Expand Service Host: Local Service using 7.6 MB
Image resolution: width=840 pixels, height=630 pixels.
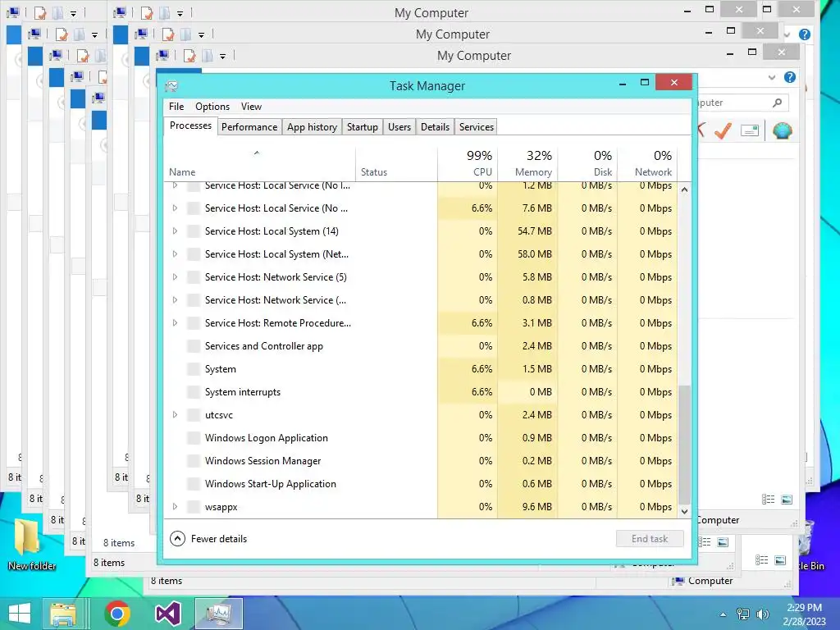[x=175, y=208]
